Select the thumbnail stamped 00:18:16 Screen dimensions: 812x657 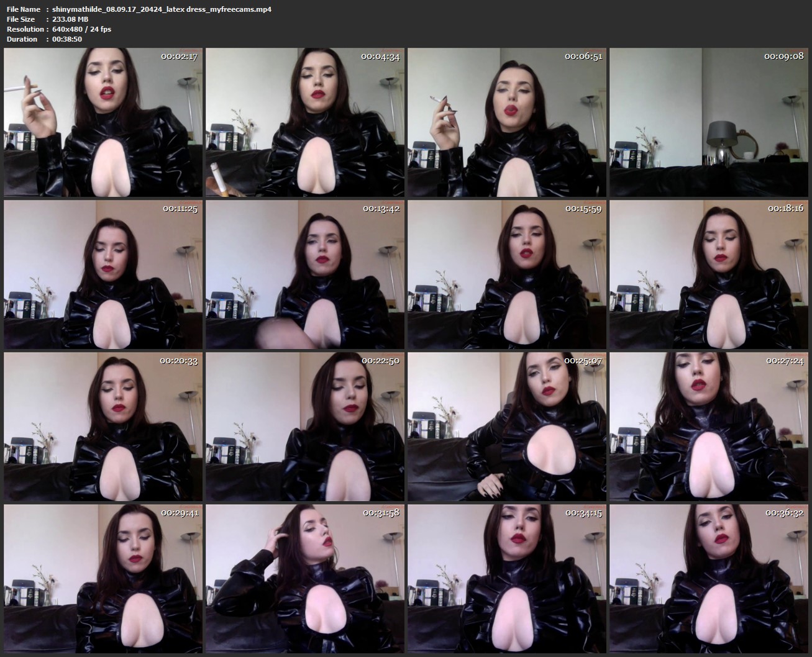tap(709, 274)
